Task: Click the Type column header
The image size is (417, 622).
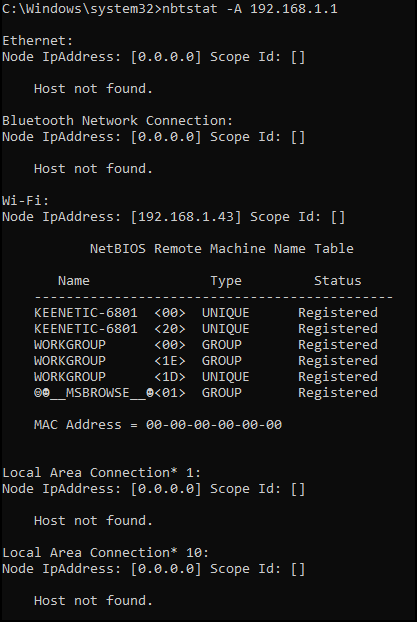Action: [226, 281]
